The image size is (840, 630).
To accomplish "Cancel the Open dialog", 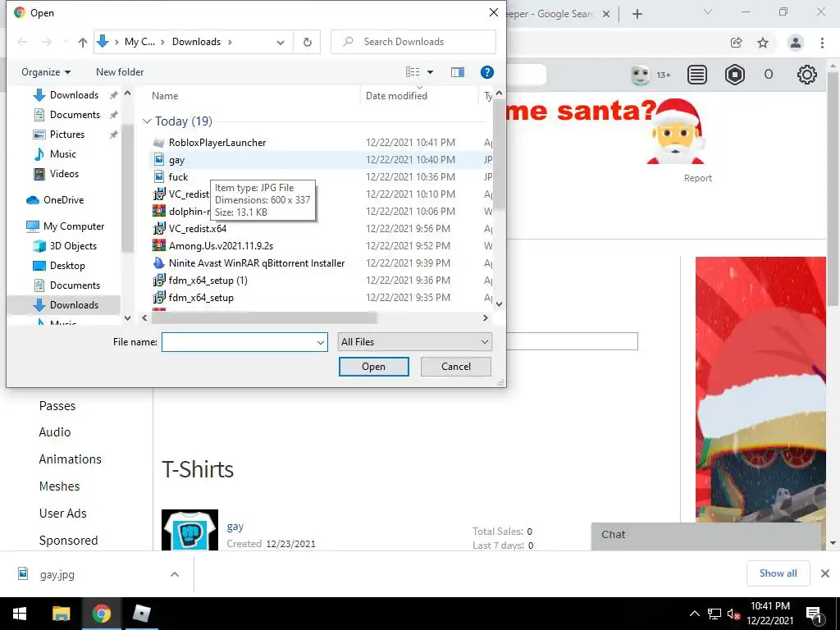I will coord(456,367).
